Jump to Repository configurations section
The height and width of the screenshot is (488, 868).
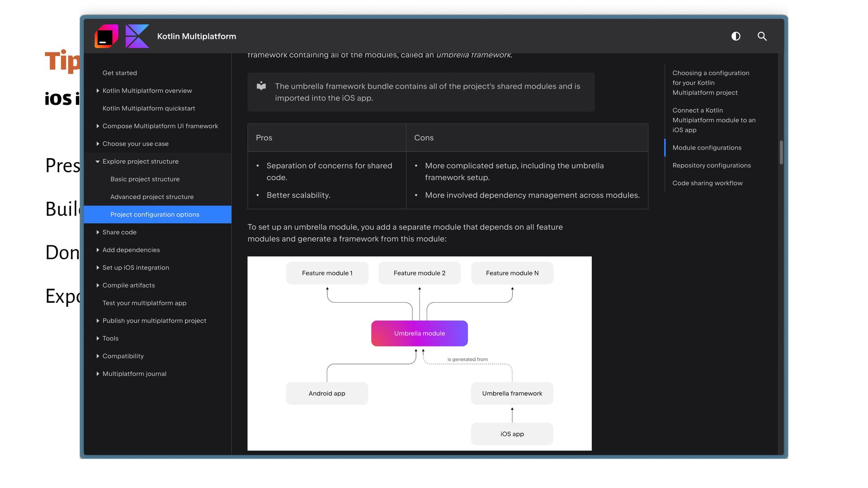coord(711,165)
